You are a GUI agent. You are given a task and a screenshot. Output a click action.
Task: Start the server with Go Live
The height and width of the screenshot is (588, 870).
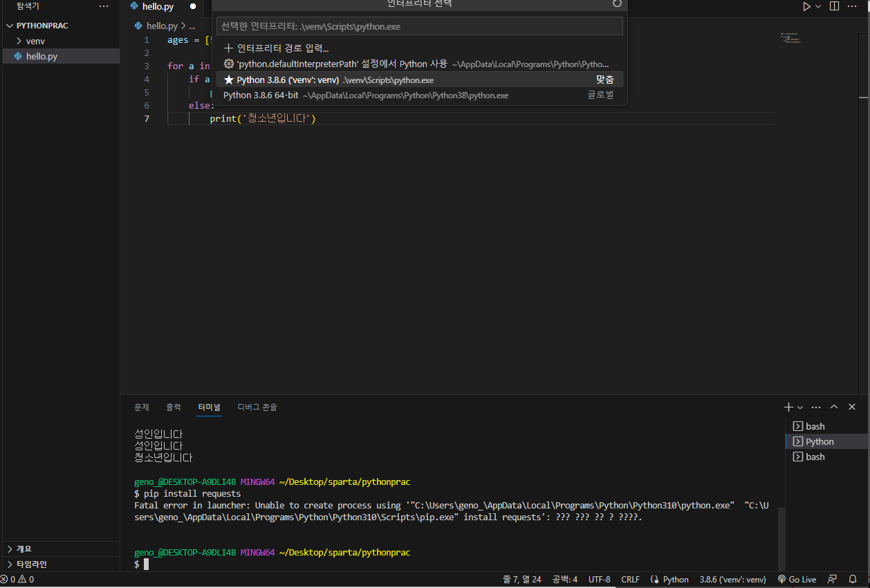[797, 580]
